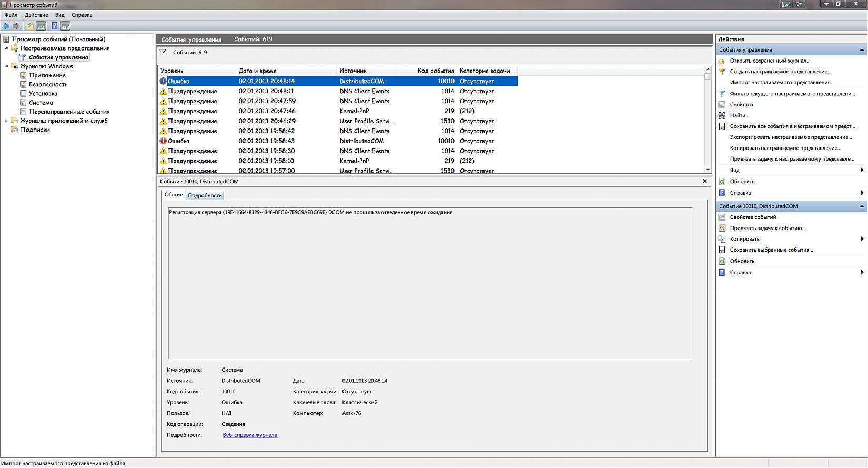Click the funnel icon for Создать настраиваемое представление
Viewport: 868px width, 468px height.
(x=722, y=72)
